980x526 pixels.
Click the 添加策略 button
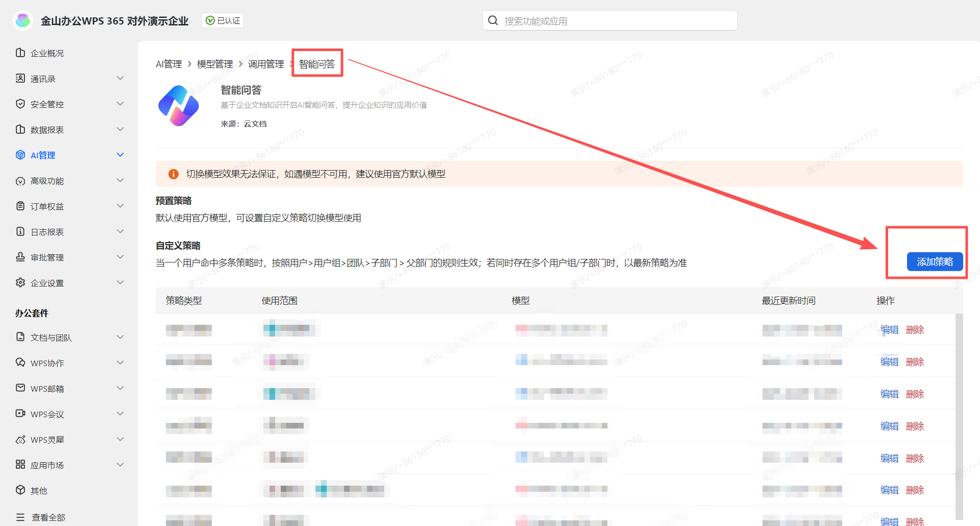tap(935, 261)
